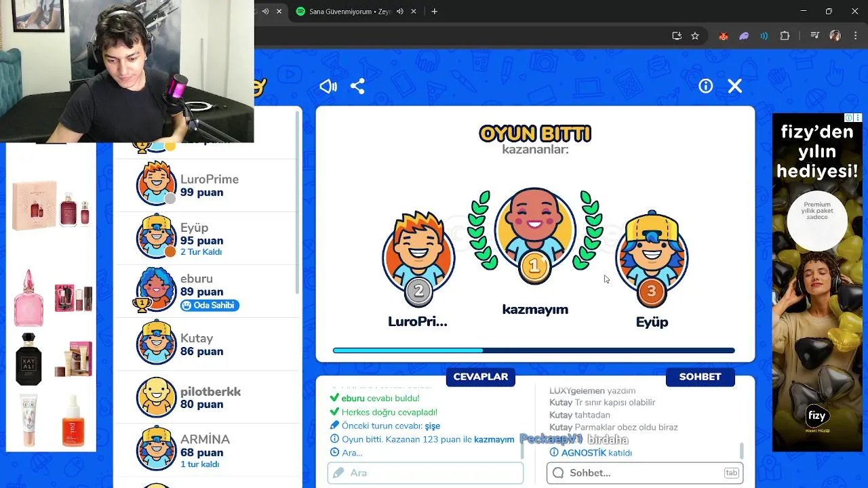Click the black KAYALI perfume product
Viewport: 868px width, 488px height.
(28, 359)
